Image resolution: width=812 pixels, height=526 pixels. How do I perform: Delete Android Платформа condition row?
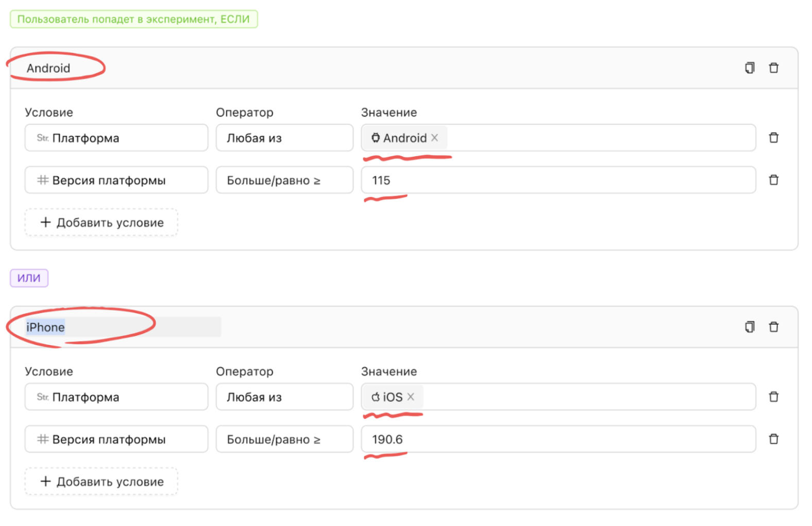[x=773, y=138]
